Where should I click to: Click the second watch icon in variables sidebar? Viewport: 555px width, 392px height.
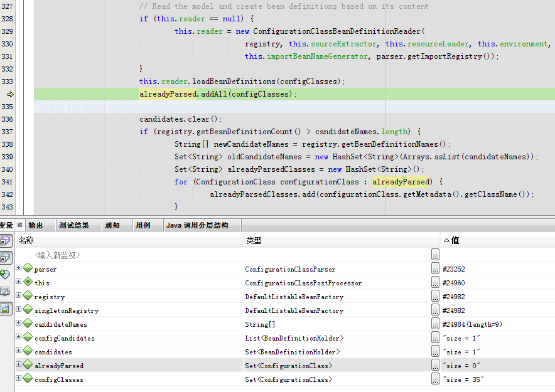6,258
